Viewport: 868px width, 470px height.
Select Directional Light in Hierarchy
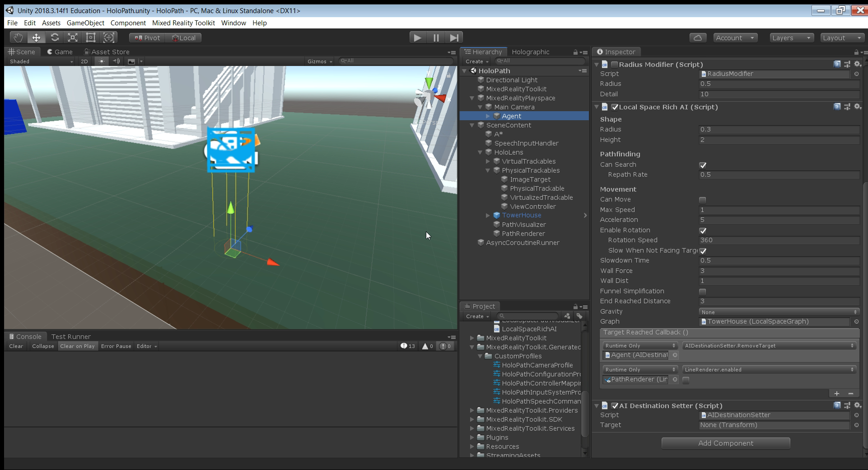(x=512, y=80)
